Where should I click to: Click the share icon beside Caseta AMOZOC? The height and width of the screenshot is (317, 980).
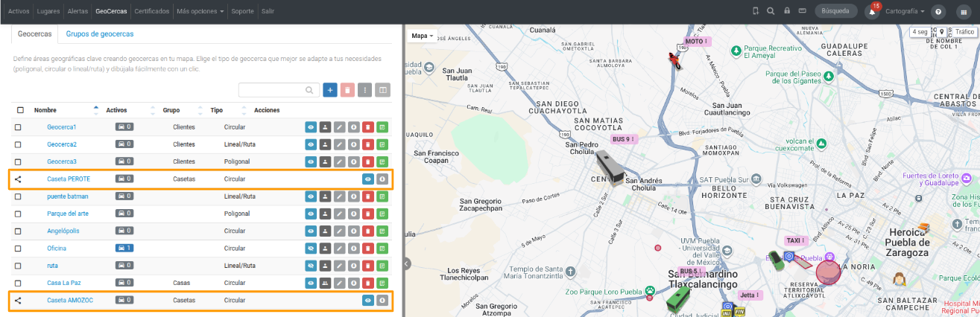coord(19,301)
